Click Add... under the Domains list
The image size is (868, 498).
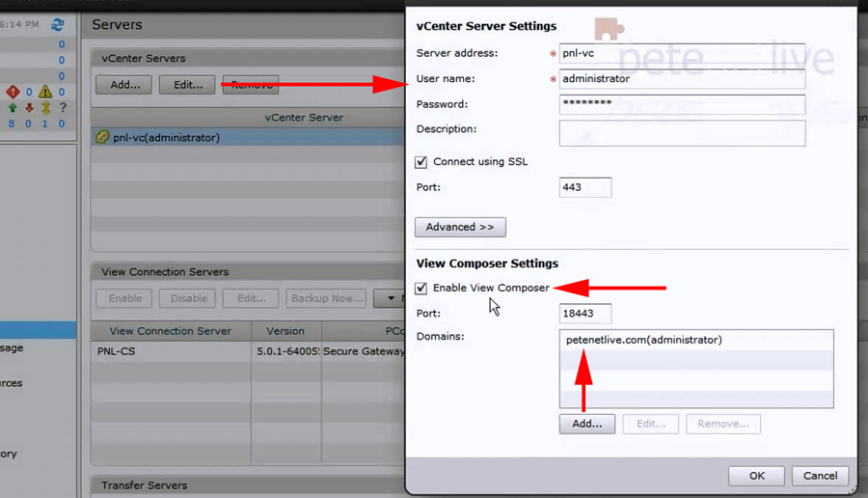(x=586, y=424)
